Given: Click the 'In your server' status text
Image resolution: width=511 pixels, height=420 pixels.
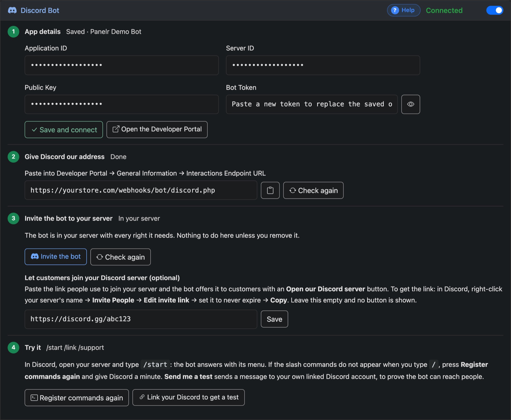Looking at the screenshot, I should [x=139, y=218].
